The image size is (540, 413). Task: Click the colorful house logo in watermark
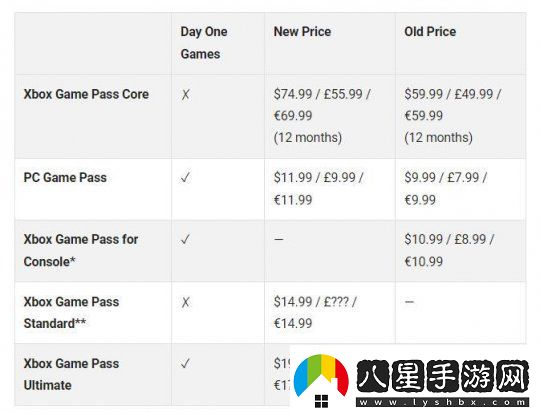(x=321, y=375)
